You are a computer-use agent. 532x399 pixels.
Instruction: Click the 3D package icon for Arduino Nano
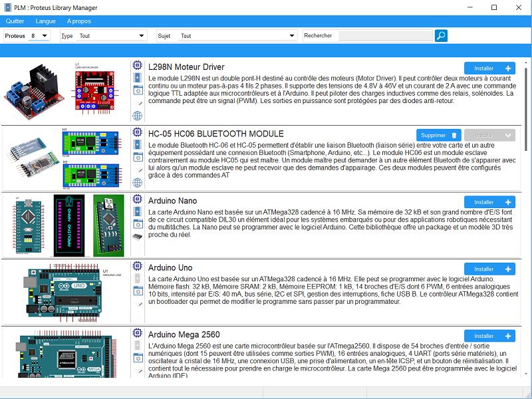point(138,236)
